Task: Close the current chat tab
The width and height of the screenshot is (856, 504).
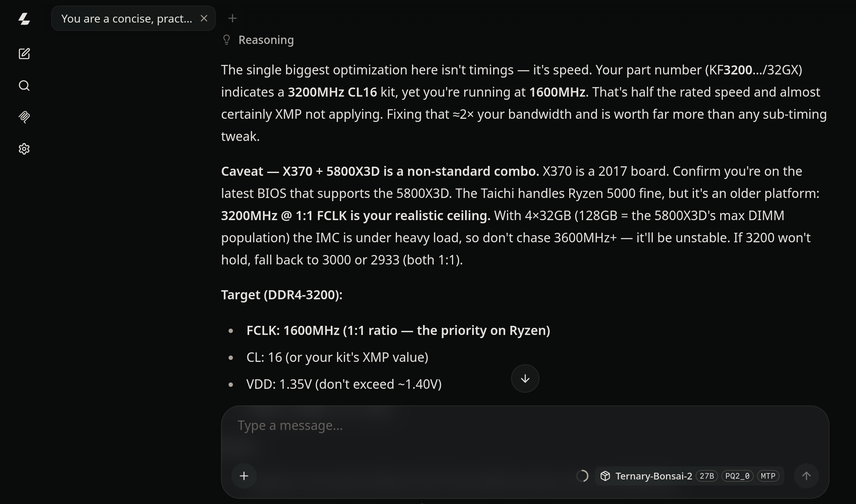Action: point(204,18)
